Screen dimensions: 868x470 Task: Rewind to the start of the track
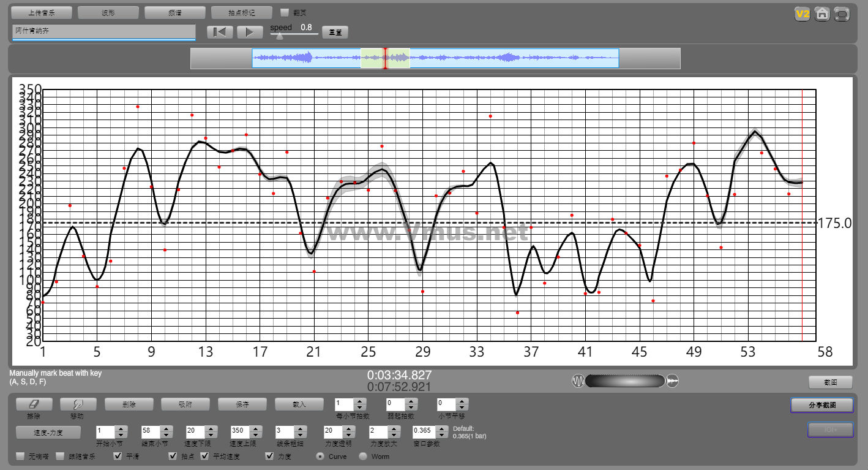(219, 32)
